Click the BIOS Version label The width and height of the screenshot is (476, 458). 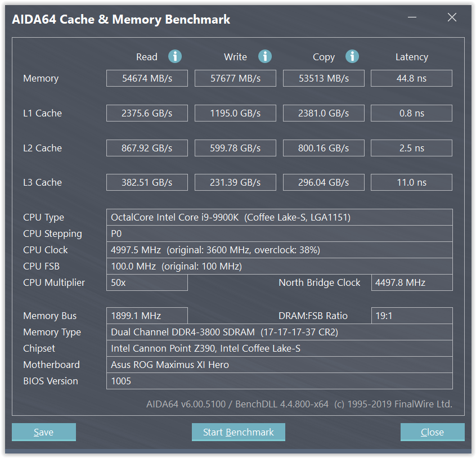pos(51,381)
